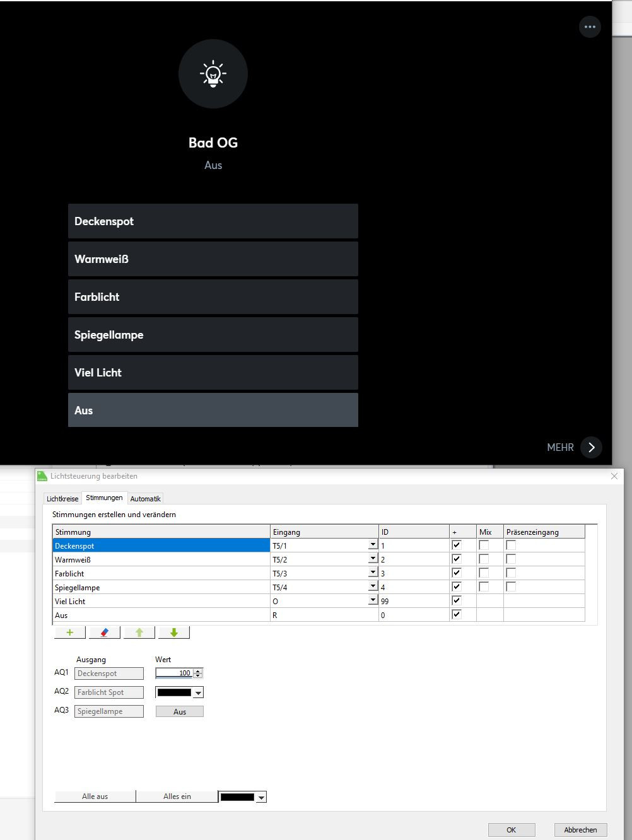Switch to the Automatik tab
Image resolution: width=632 pixels, height=840 pixels.
tap(146, 499)
